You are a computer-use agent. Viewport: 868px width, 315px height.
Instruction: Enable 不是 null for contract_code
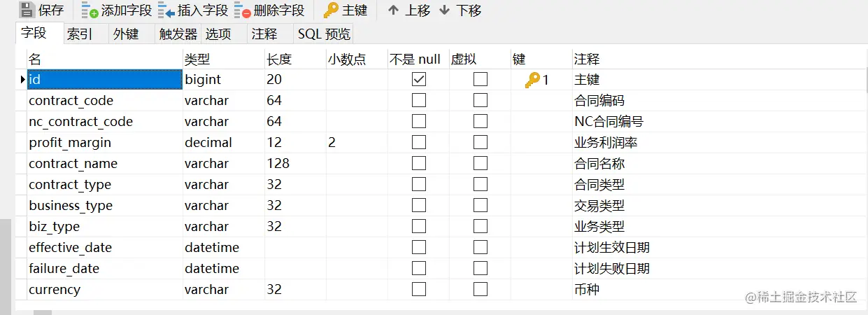tap(419, 101)
